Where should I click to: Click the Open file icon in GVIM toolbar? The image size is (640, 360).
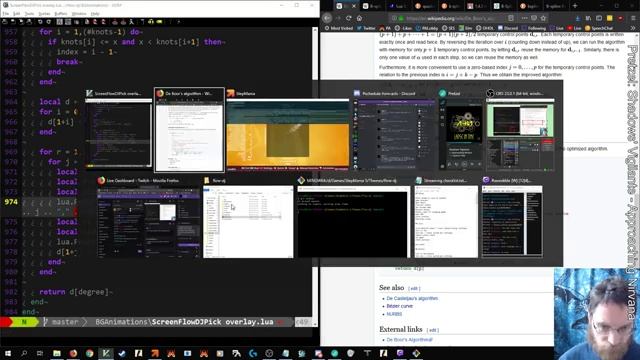coord(4,22)
